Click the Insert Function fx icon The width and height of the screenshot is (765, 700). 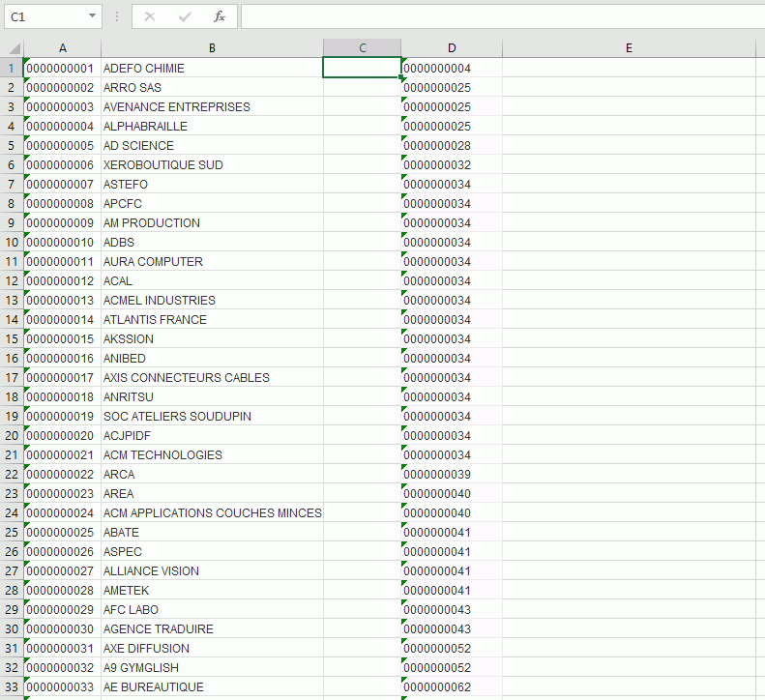[220, 16]
